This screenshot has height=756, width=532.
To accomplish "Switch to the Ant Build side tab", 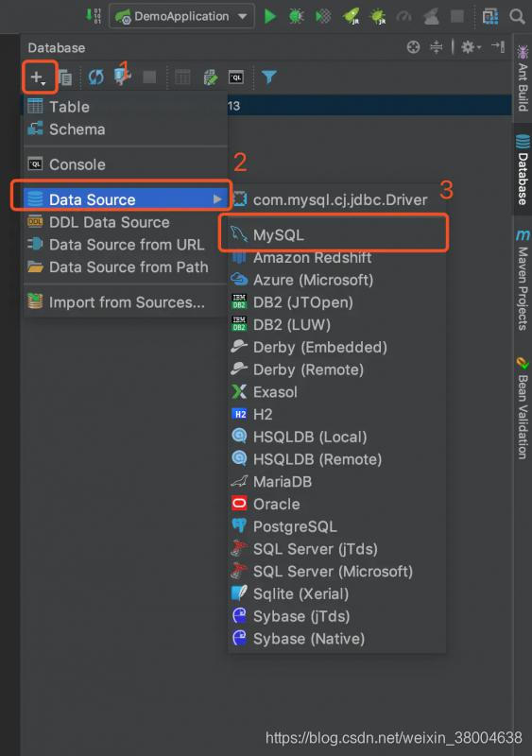I will tap(523, 78).
